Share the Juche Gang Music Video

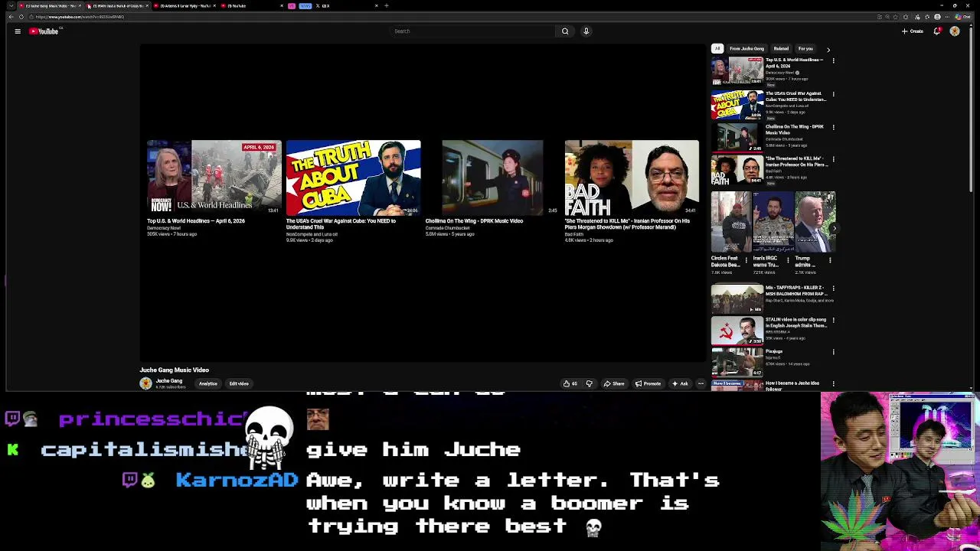point(614,384)
